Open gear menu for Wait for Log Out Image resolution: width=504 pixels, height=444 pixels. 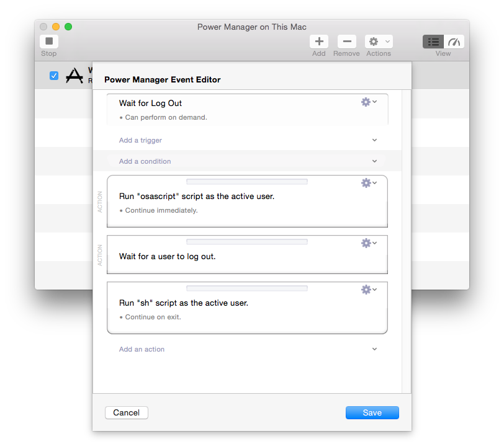coord(369,102)
